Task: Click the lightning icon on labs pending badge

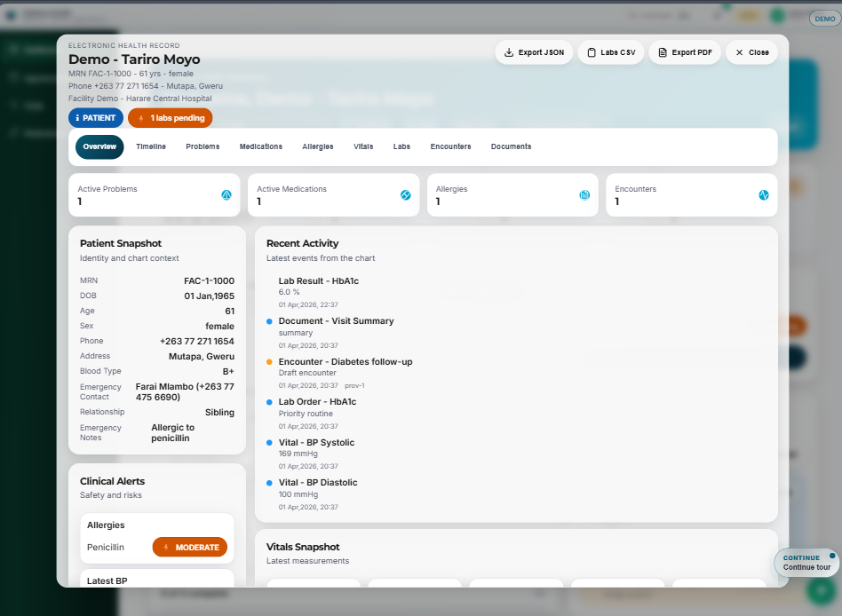Action: click(x=143, y=117)
